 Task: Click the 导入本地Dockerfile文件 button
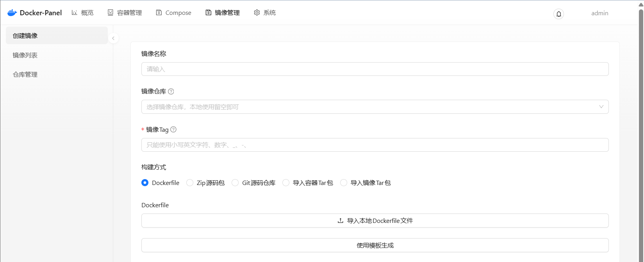tap(375, 221)
